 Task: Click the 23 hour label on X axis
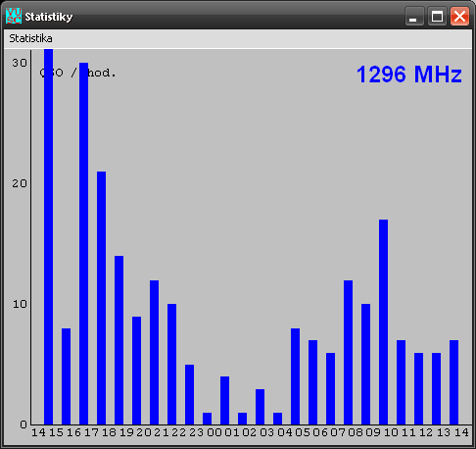point(197,432)
